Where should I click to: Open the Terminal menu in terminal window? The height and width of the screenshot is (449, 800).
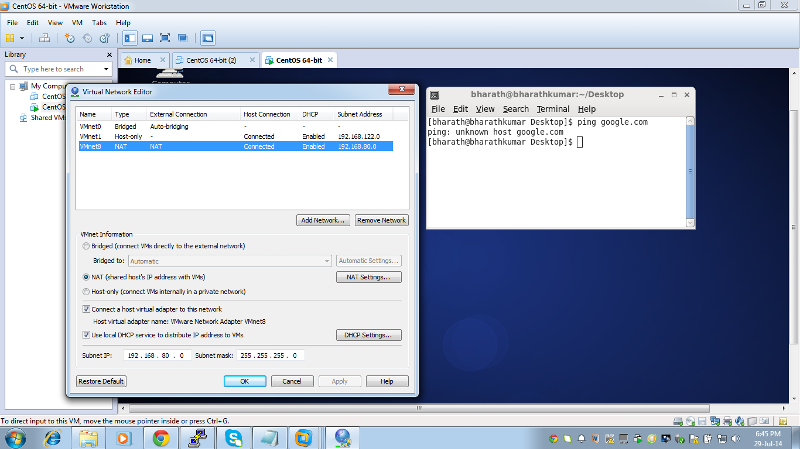553,109
